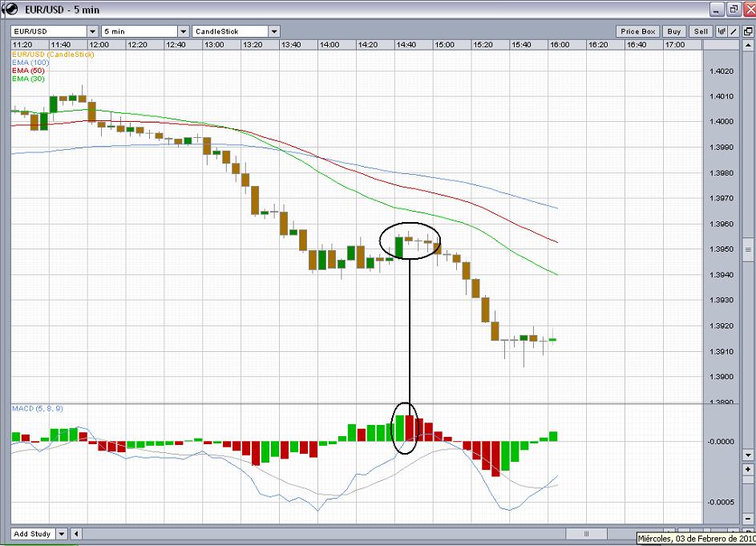This screenshot has width=756, height=546.
Task: Select the EMA (50) legend label
Action: (28, 71)
